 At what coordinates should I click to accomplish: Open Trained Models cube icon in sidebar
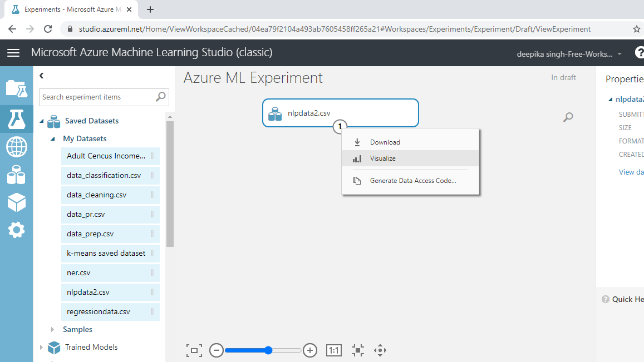(x=17, y=202)
